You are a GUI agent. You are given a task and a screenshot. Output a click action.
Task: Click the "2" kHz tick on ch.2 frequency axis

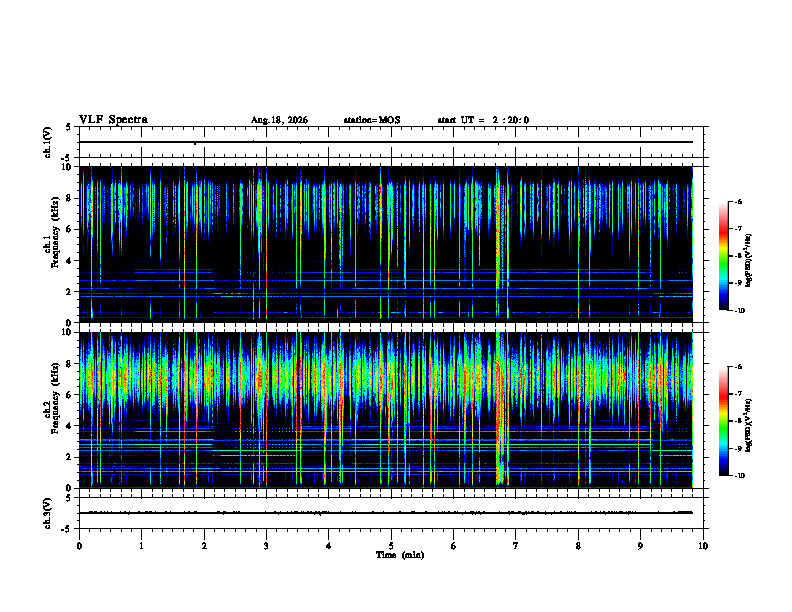point(70,457)
